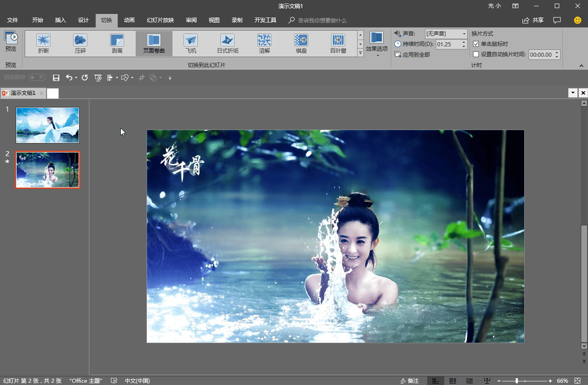588x385 pixels.
Task: Click the zoom in plus button
Action: pos(550,381)
